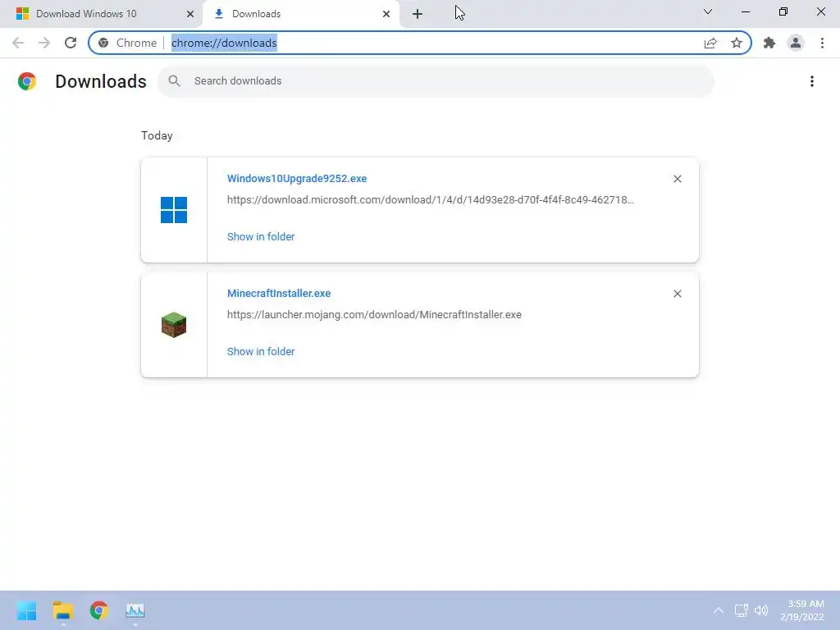Click the Chrome logo beside Downloads heading
840x630 pixels.
(x=27, y=81)
